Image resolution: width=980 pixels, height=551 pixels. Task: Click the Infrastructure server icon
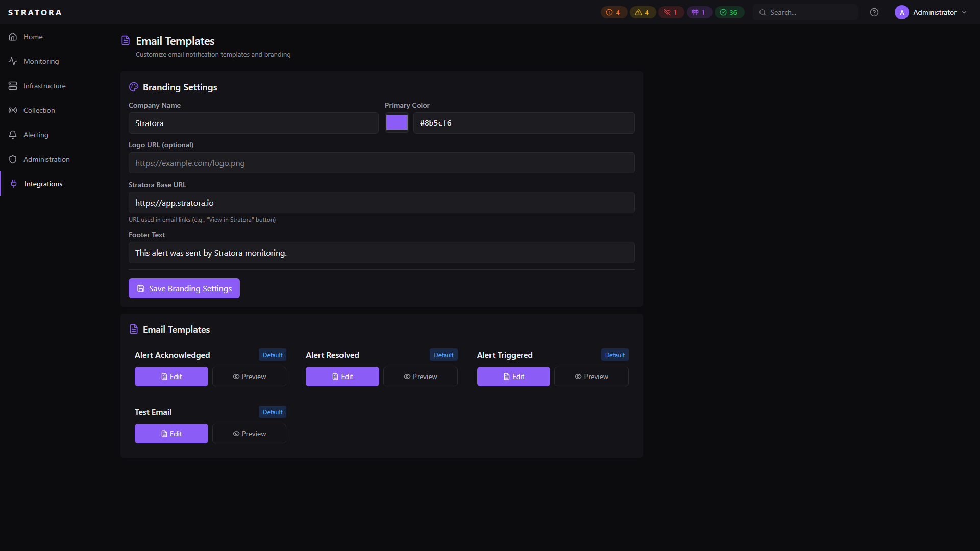point(13,86)
